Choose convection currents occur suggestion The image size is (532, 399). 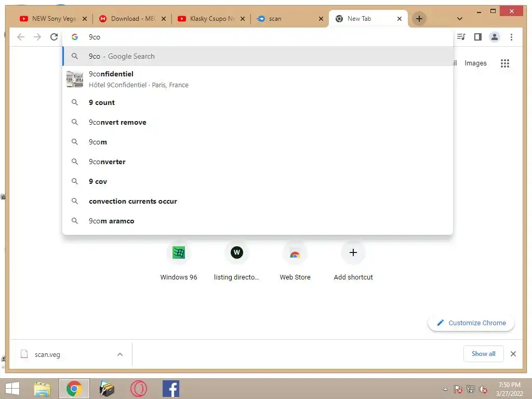click(258, 201)
